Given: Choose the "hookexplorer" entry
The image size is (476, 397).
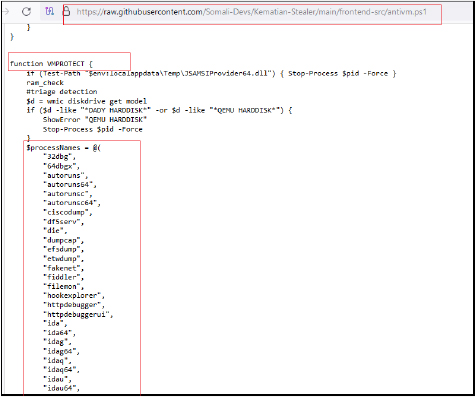Looking at the screenshot, I should (x=74, y=296).
